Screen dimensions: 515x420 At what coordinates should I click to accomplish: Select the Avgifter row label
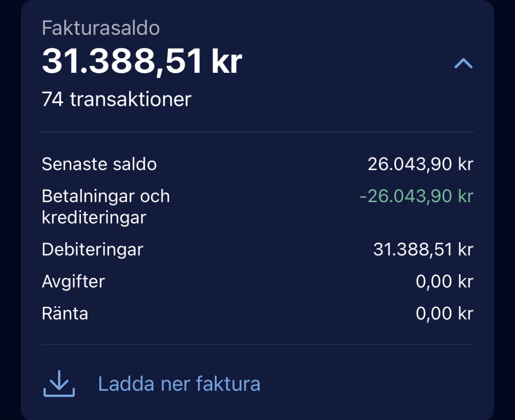click(x=73, y=281)
